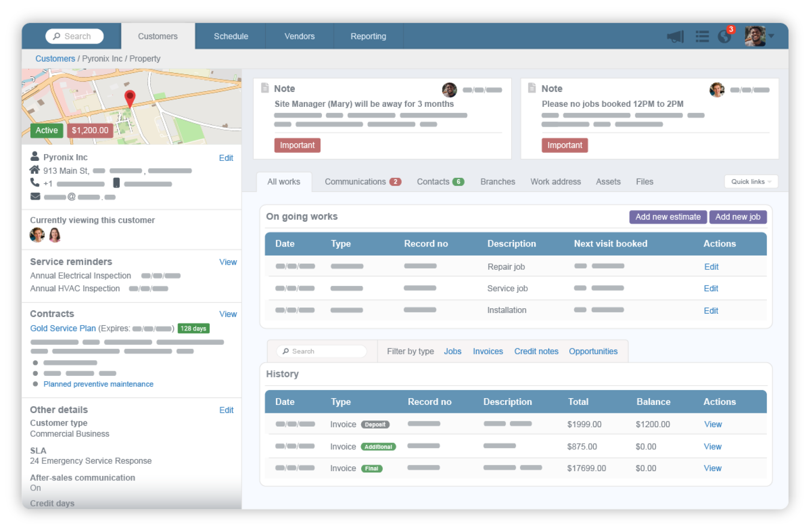
Task: Click the green Active status badge
Action: click(46, 130)
